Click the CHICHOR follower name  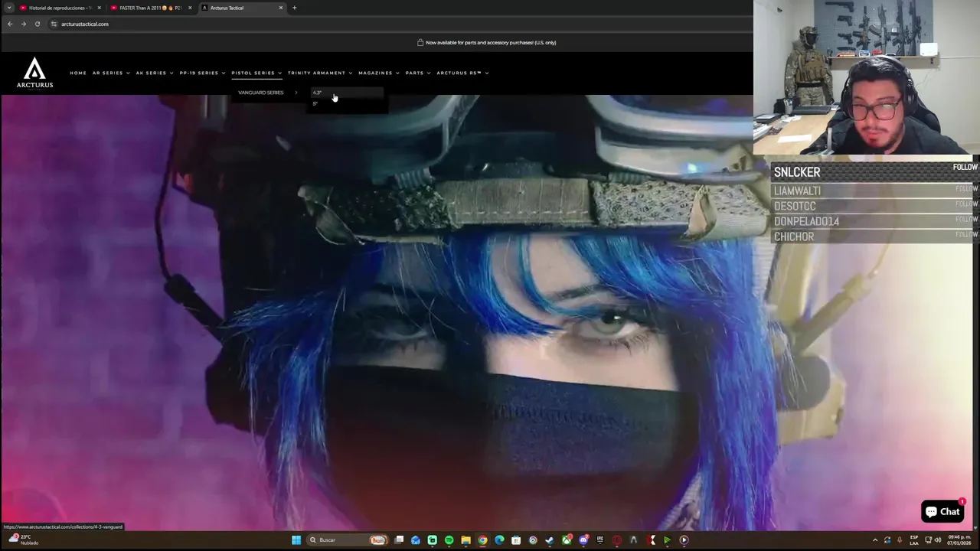coord(793,236)
